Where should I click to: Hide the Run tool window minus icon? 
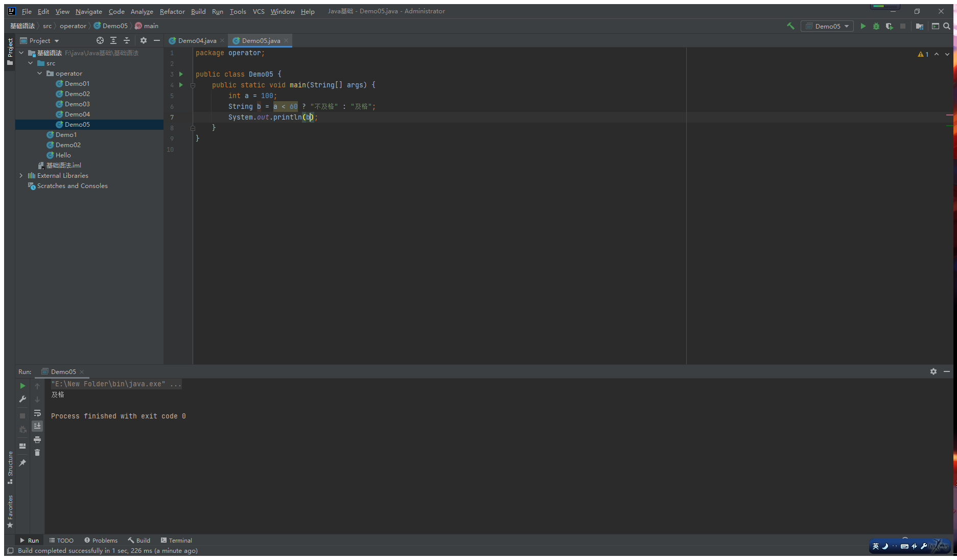947,371
